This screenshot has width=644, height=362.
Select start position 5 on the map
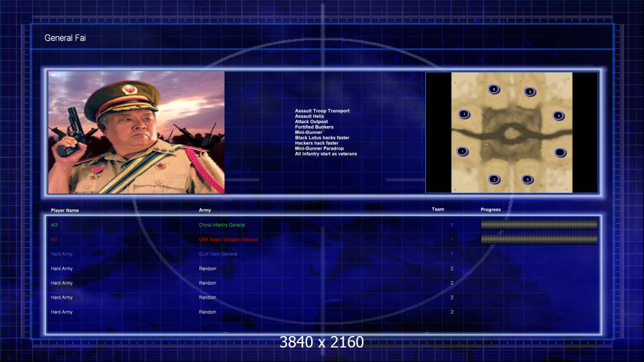pyautogui.click(x=530, y=92)
